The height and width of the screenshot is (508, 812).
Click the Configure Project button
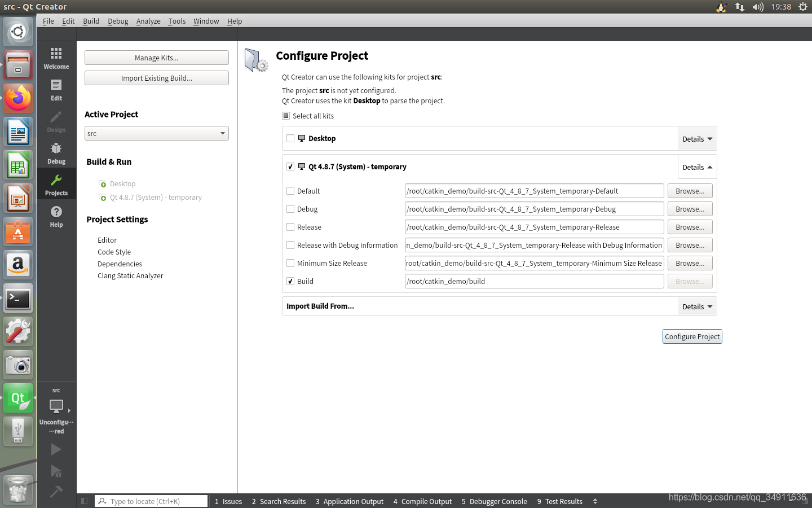(x=692, y=336)
